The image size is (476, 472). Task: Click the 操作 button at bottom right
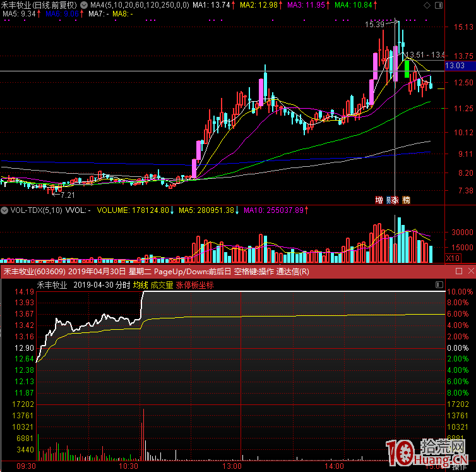tap(460, 468)
